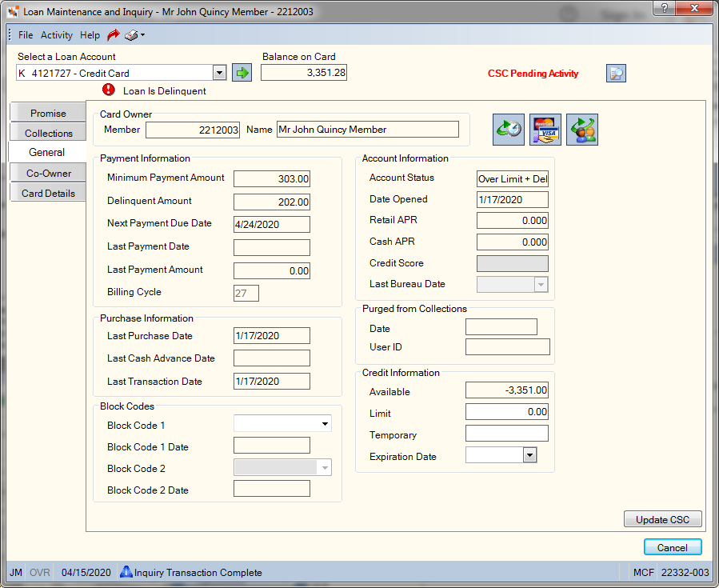Click the Minimum Payment Amount field

pos(271,178)
